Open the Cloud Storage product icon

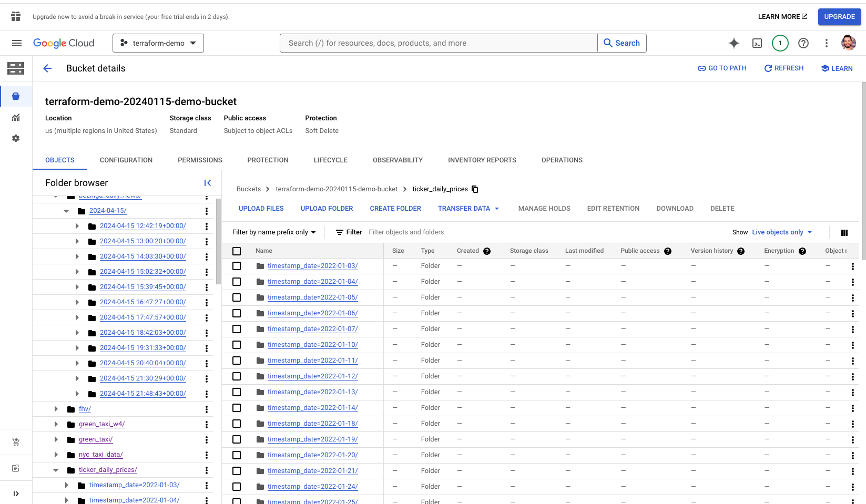(x=16, y=68)
